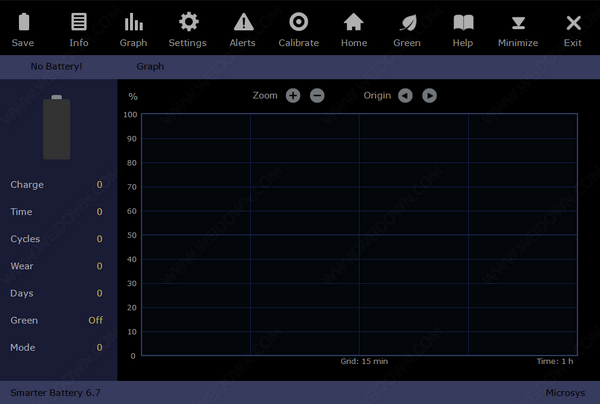Click the empty battery level indicator

[56, 128]
